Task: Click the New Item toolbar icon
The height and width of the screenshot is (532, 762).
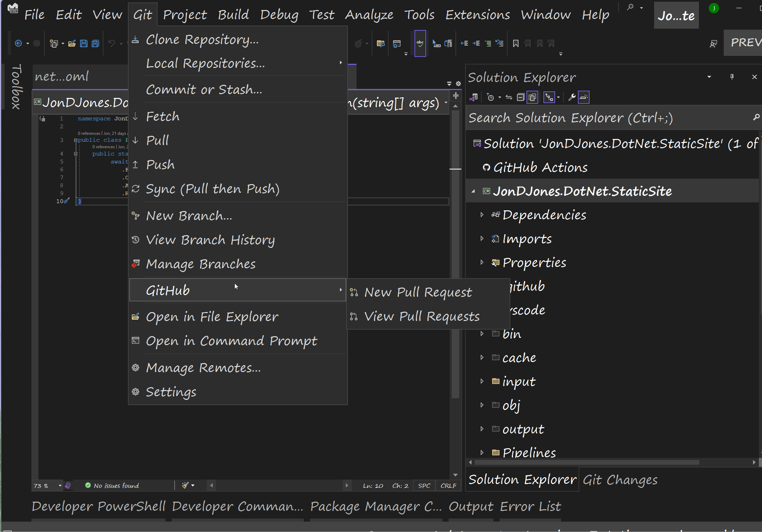Action: click(x=54, y=43)
